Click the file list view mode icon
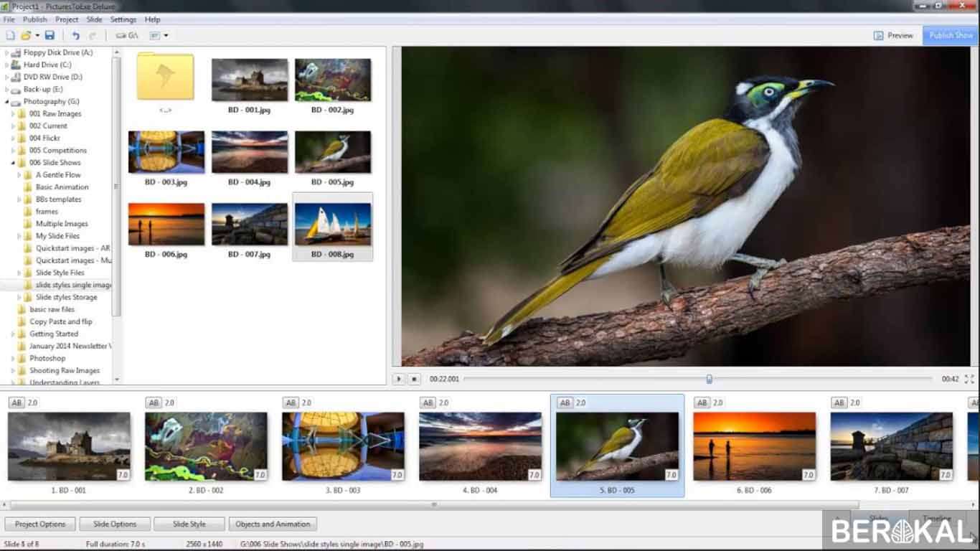The width and height of the screenshot is (980, 551). [155, 35]
